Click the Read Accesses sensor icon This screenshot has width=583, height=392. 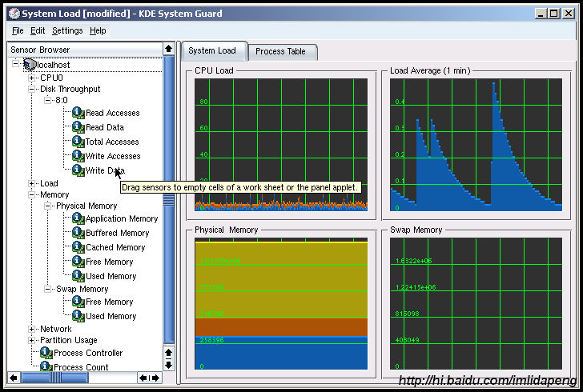pyautogui.click(x=78, y=113)
